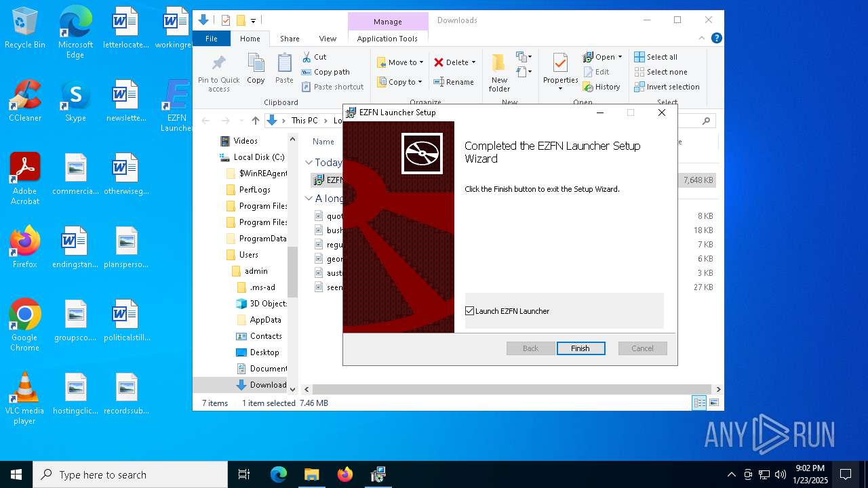The image size is (868, 488).
Task: Select the Users folder in tree
Action: click(248, 255)
